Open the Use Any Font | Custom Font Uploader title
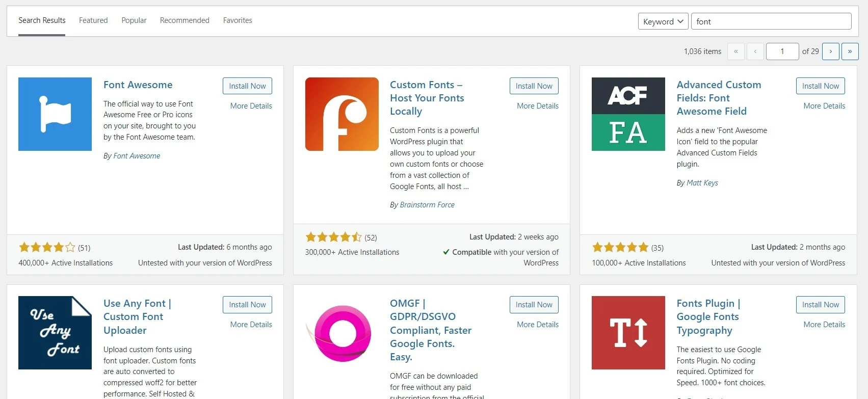 point(137,316)
